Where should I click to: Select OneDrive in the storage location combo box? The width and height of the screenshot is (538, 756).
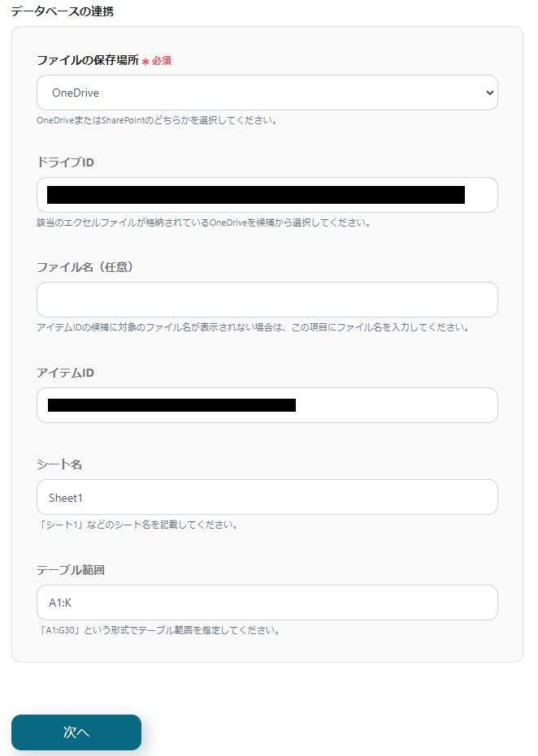pos(267,93)
